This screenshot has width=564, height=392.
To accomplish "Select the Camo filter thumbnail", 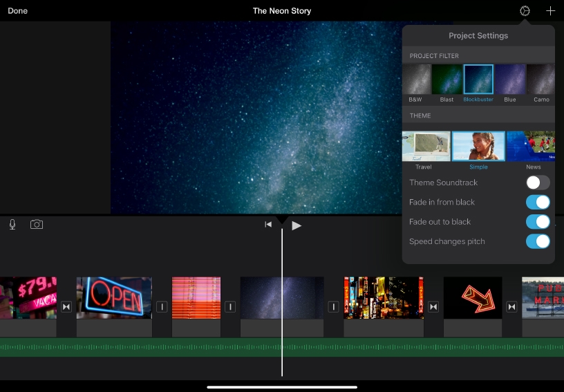I will tap(541, 80).
